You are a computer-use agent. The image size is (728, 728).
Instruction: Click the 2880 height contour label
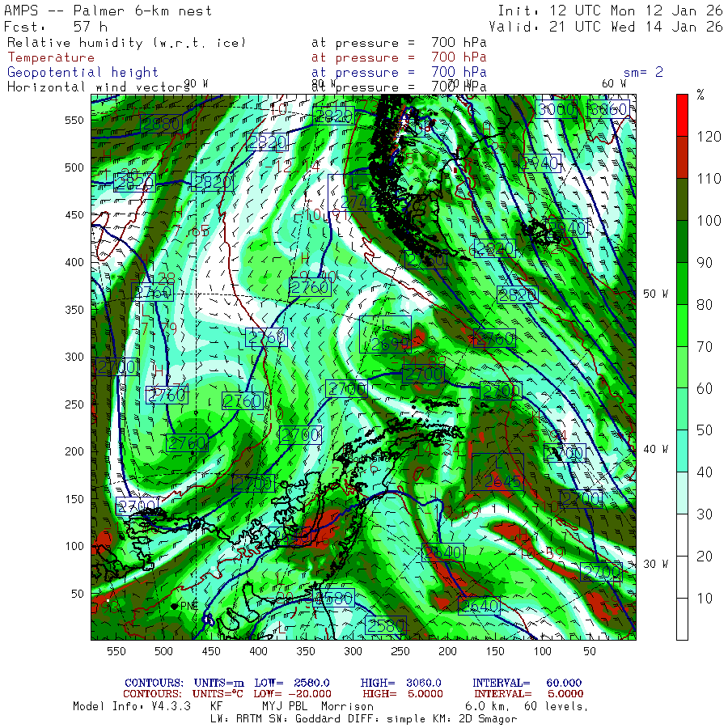(x=160, y=124)
